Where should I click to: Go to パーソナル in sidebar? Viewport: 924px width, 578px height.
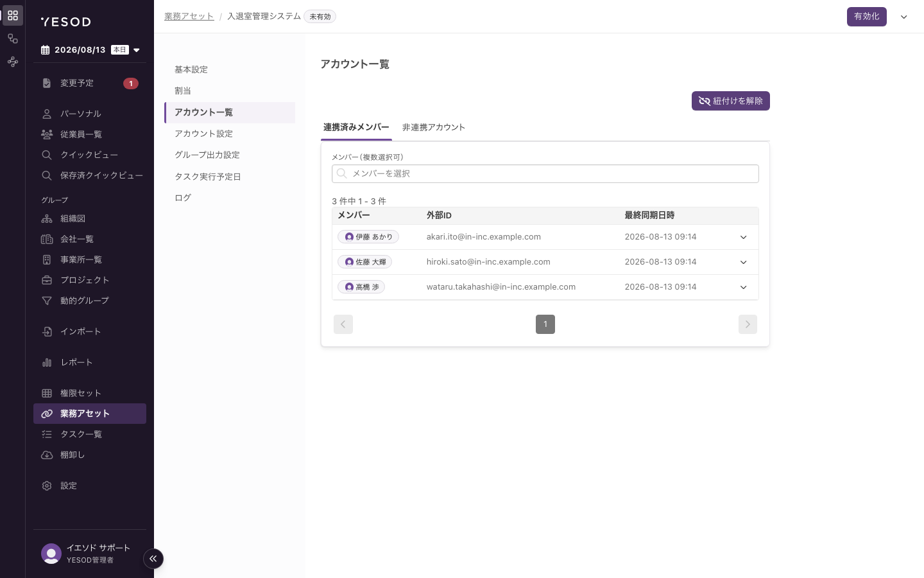(90, 114)
